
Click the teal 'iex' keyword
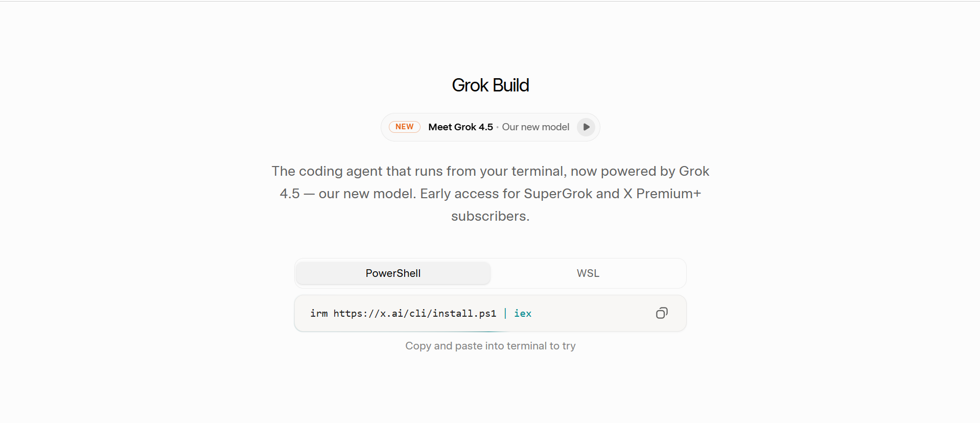[523, 313]
